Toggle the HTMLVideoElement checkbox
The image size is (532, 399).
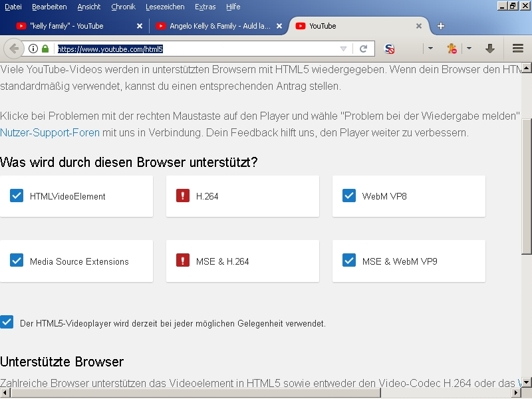17,196
